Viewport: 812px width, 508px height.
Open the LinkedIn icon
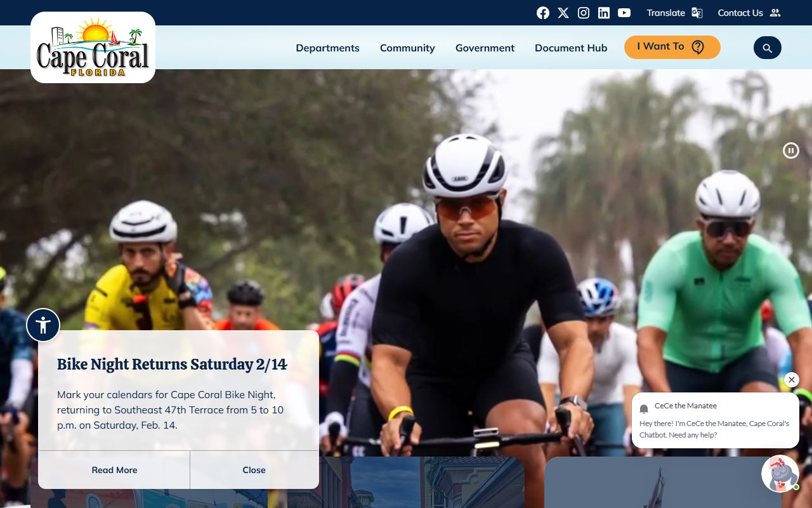pyautogui.click(x=604, y=13)
